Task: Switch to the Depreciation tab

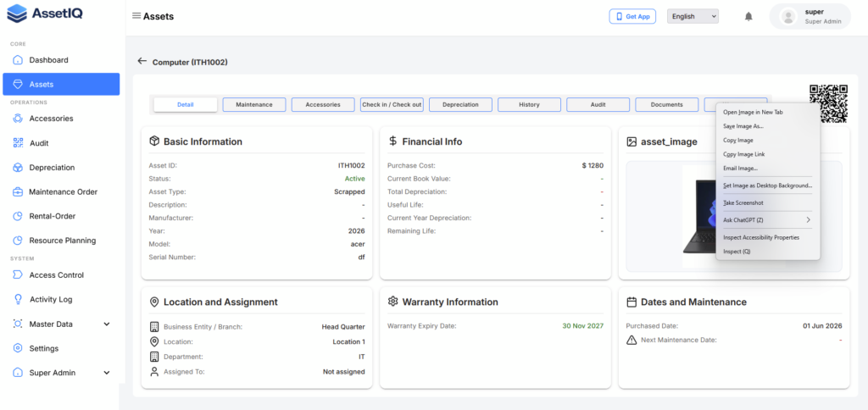Action: point(460,104)
